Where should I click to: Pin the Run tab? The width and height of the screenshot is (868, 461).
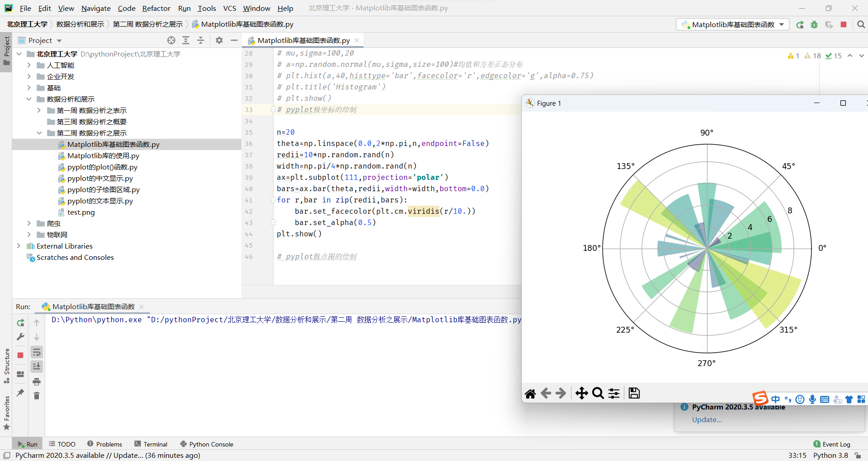[20, 393]
